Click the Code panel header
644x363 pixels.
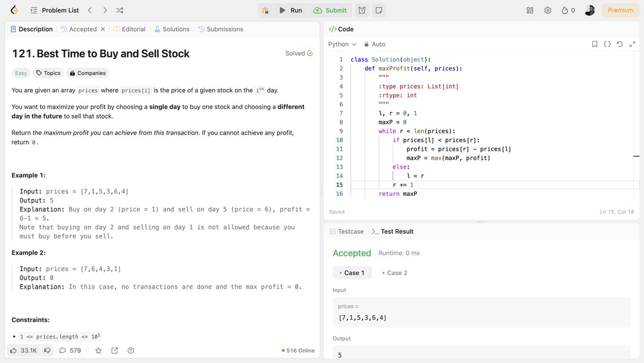click(341, 29)
